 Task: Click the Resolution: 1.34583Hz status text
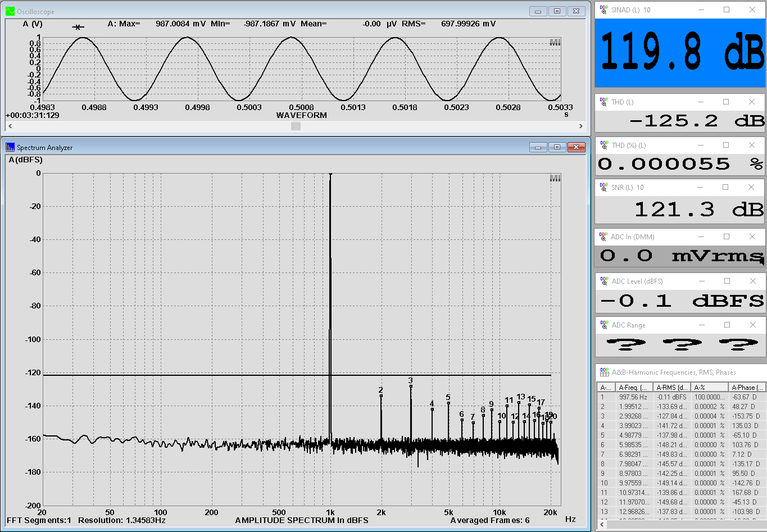(122, 520)
